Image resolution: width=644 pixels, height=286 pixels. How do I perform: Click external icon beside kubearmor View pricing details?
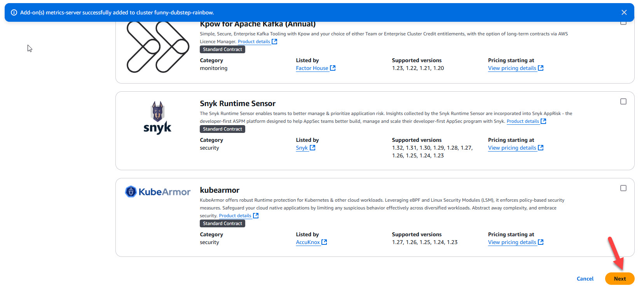[541, 242]
